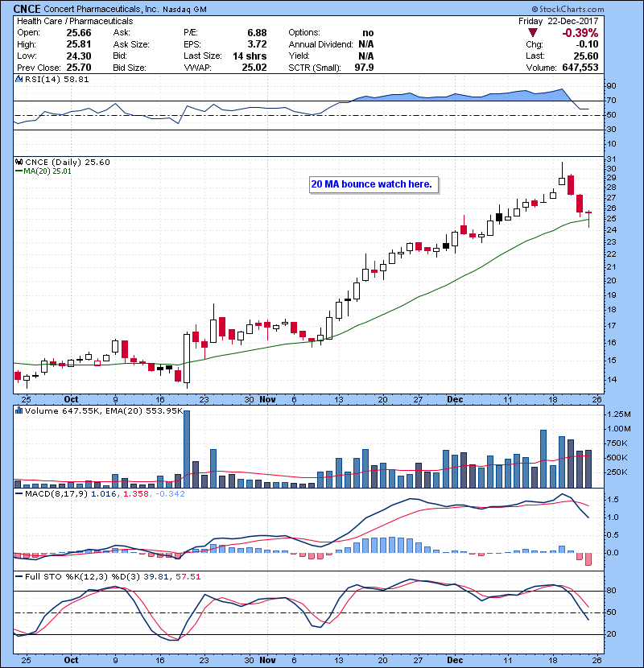Click MACD histogram value -0.342

[x=170, y=494]
